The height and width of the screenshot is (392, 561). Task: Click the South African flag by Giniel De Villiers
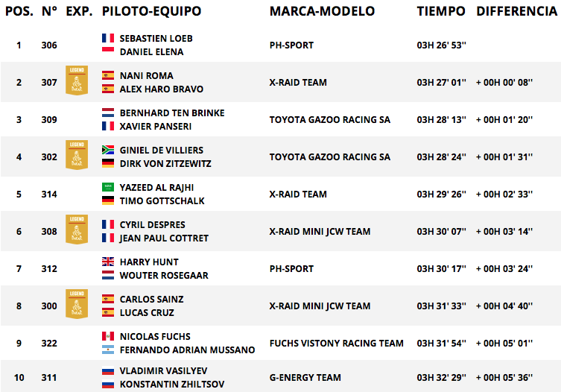pos(108,150)
